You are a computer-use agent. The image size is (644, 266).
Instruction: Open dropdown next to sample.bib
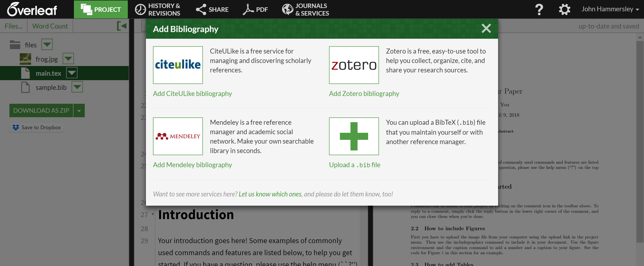coord(77,87)
